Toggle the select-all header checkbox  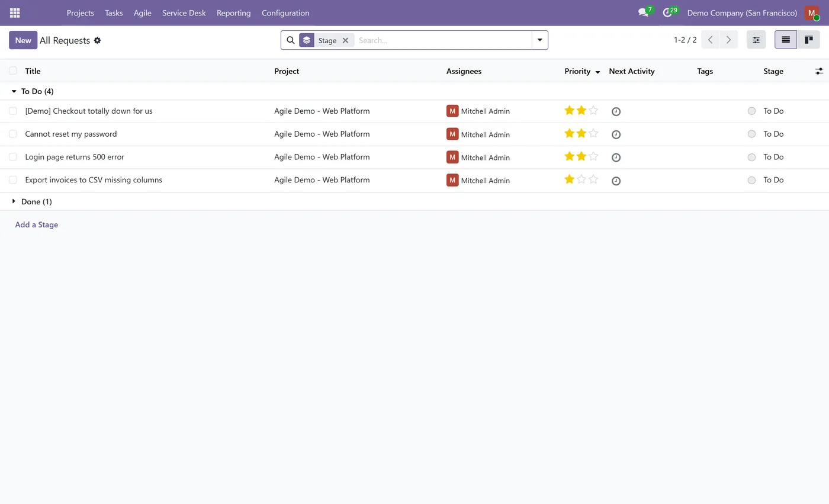pos(13,70)
